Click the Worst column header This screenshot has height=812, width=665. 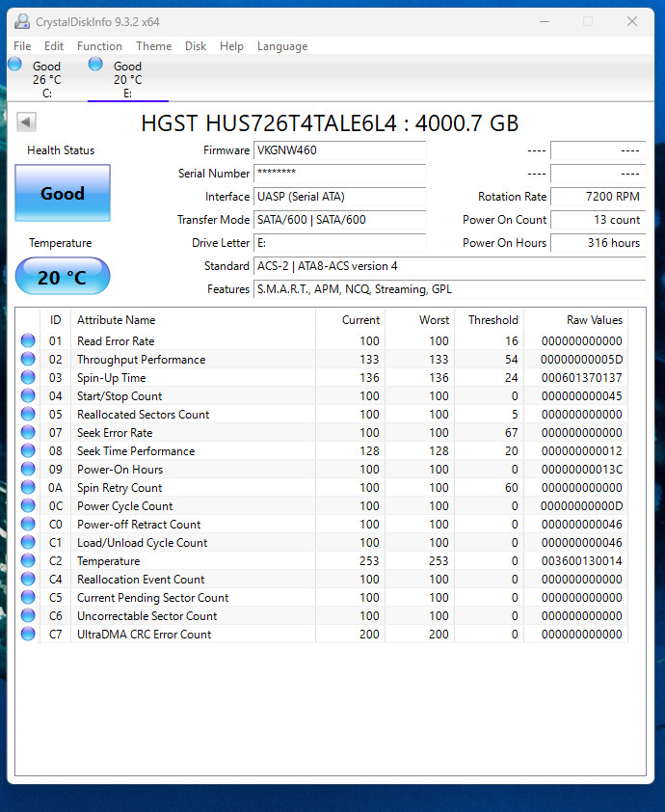click(x=419, y=320)
